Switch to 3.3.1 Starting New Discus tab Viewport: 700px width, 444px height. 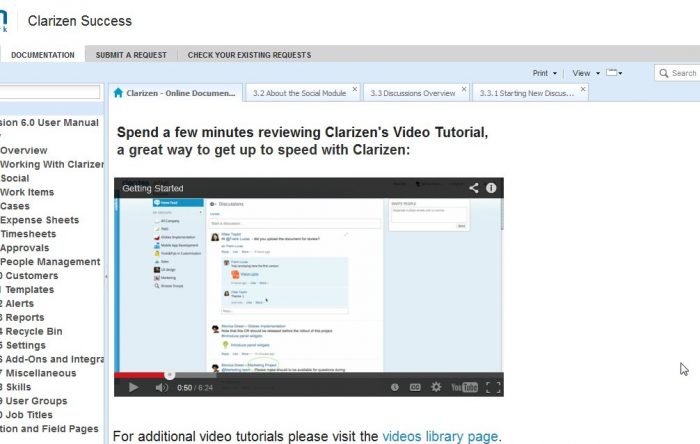click(x=527, y=93)
